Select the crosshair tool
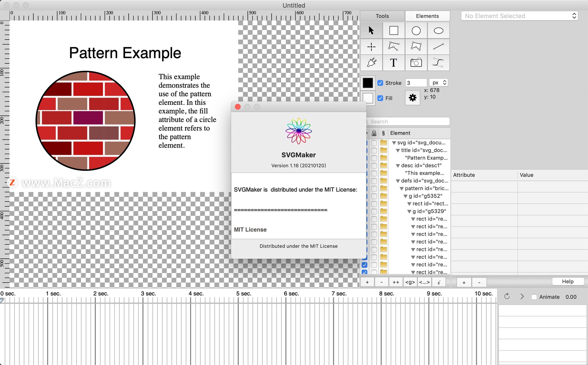This screenshot has height=365, width=588. tap(371, 47)
